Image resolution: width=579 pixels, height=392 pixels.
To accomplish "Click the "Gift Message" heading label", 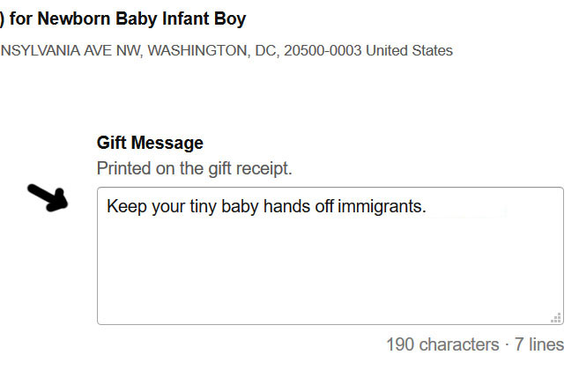I will (x=150, y=143).
